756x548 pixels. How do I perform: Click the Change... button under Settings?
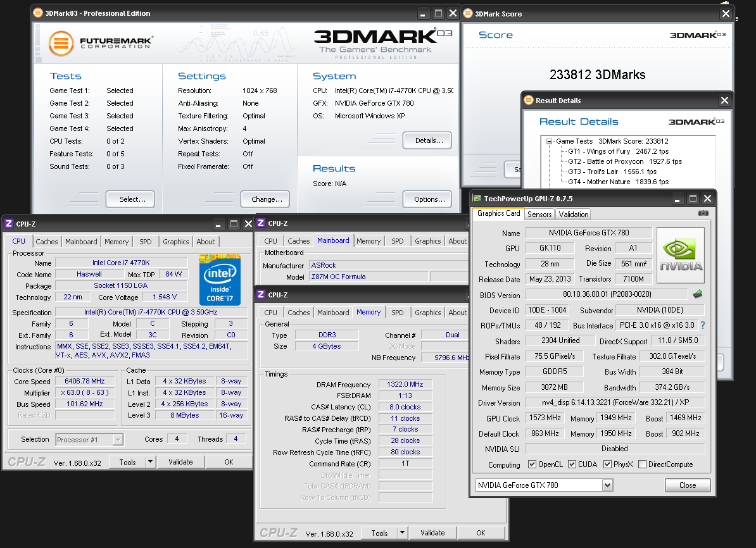(267, 199)
